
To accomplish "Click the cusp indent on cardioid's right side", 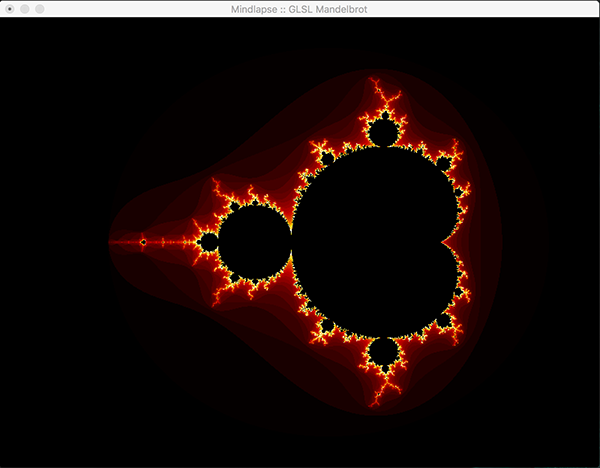I will pyautogui.click(x=443, y=242).
